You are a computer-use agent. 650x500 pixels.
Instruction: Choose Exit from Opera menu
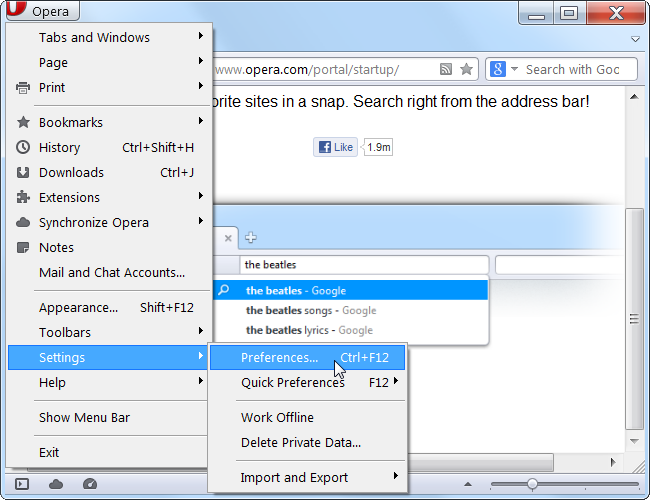110,452
